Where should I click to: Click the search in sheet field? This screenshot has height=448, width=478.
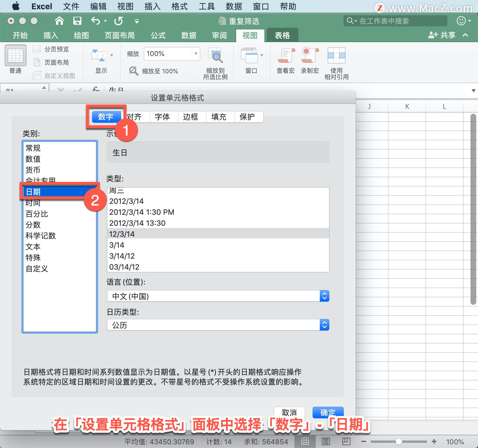click(395, 21)
